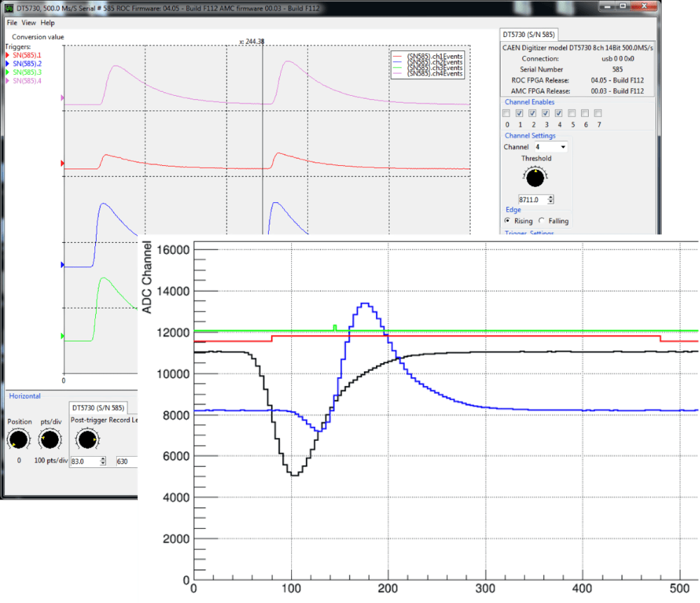Click the red trigger level marker on plot axis
Screen dimensions: 700x603
click(x=62, y=163)
